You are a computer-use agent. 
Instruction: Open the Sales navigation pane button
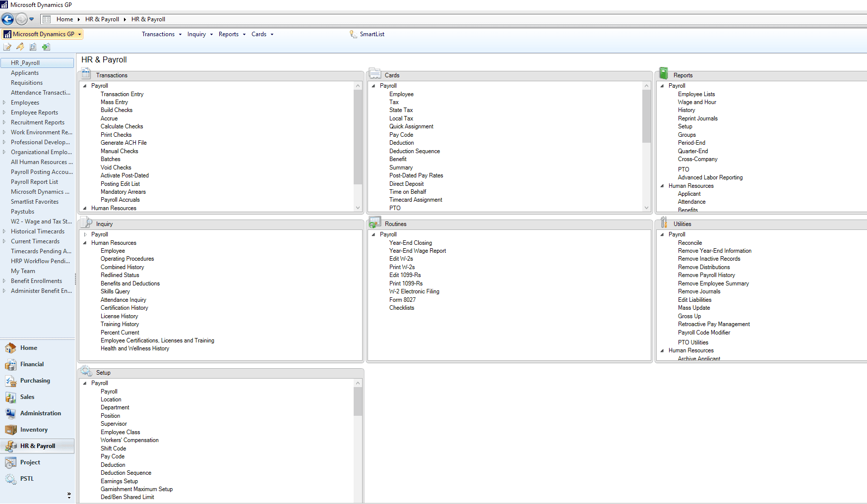[x=37, y=397]
